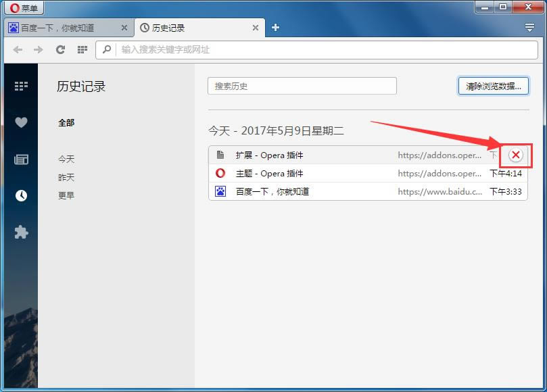The image size is (547, 392).
Task: Open Speed Dial from the toolbar grid icon
Action: pyautogui.click(x=82, y=49)
